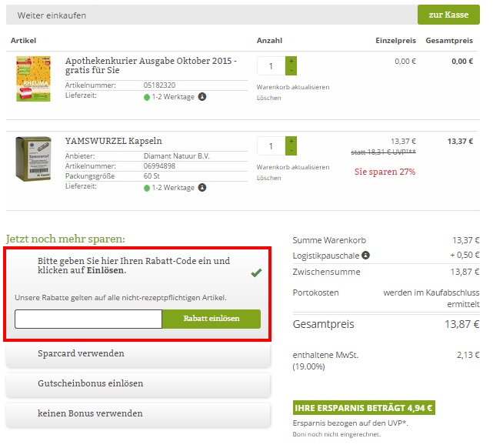Click the Rabatt-Code input field
Viewport: 493px width, 448px height.
coord(88,319)
